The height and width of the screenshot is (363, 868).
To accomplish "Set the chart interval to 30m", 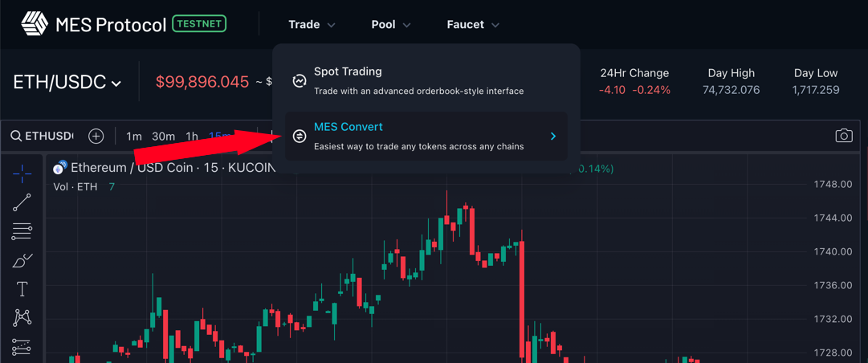I will point(163,137).
